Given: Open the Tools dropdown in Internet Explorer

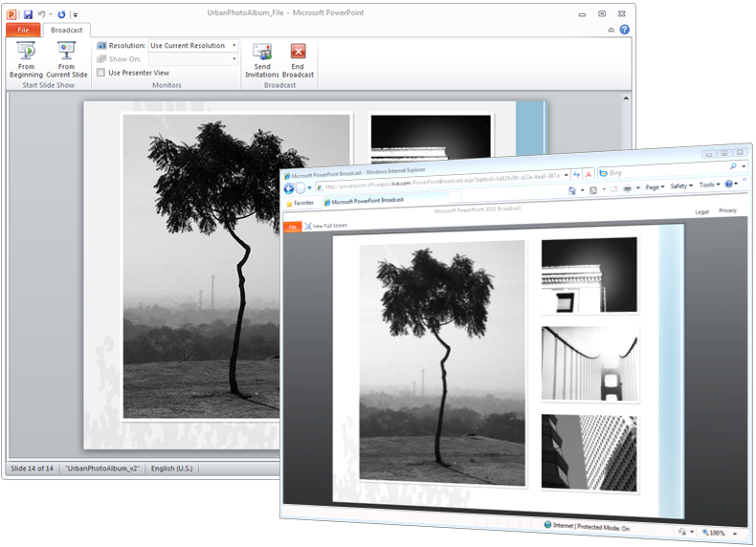Looking at the screenshot, I should [x=708, y=185].
